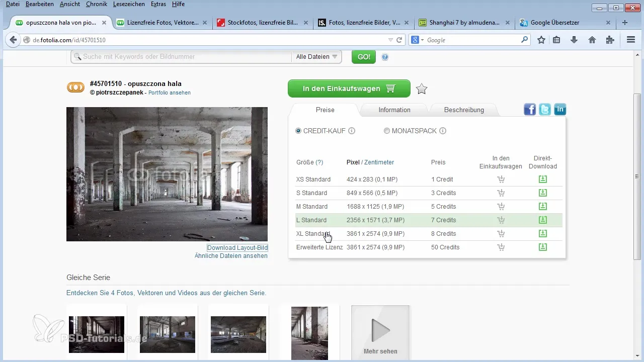644x362 pixels.
Task: Switch to Beschreibung tab
Action: pos(464,110)
